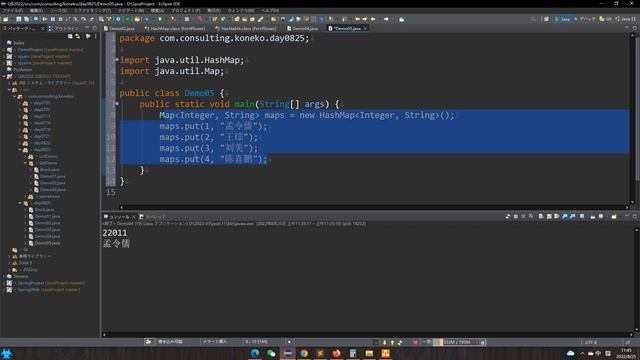Switch to the Java EE perspective
Image resolution: width=640 pixels, height=360 pixels.
tap(626, 19)
